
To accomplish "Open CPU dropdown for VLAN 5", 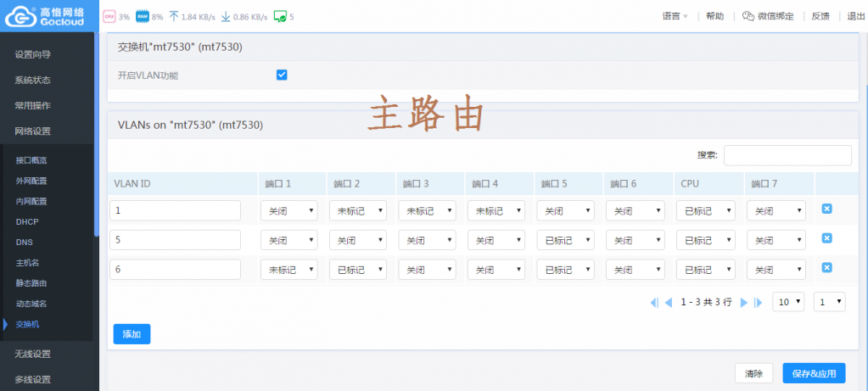I will (x=704, y=240).
